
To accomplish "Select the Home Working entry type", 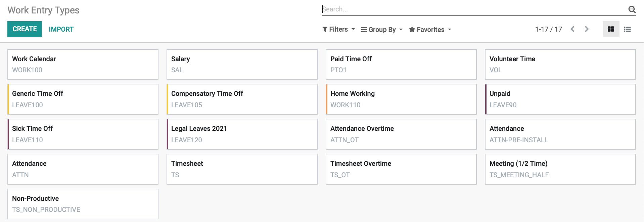I will click(401, 99).
